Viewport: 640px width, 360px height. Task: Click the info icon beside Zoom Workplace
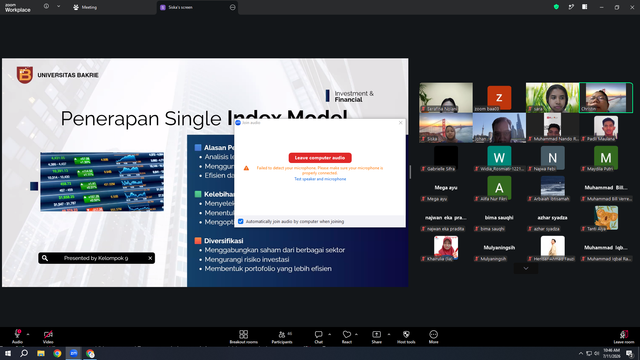(x=46, y=7)
